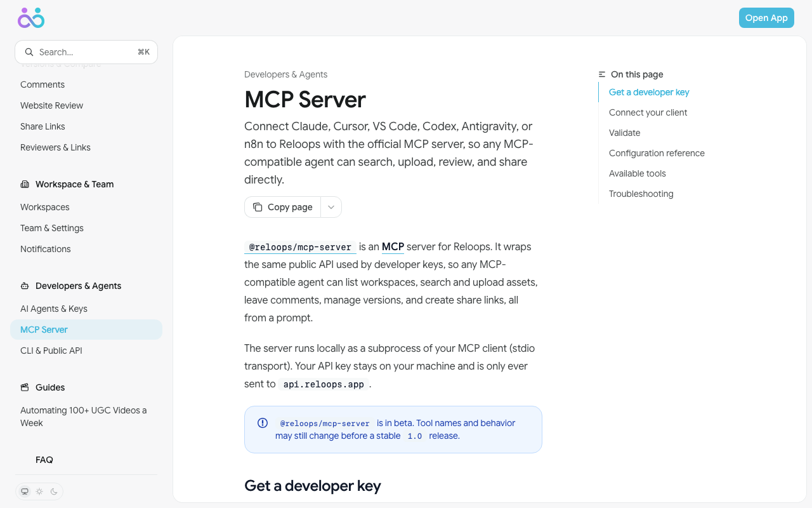Viewport: 812px width, 508px height.
Task: Click the Reloops infinity logo
Action: 31,18
